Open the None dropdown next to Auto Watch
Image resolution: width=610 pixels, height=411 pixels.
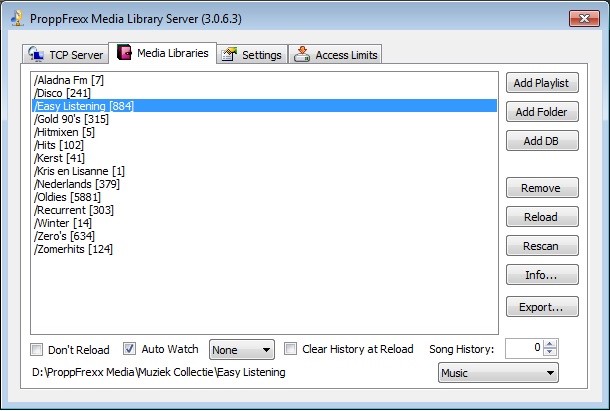pos(242,350)
